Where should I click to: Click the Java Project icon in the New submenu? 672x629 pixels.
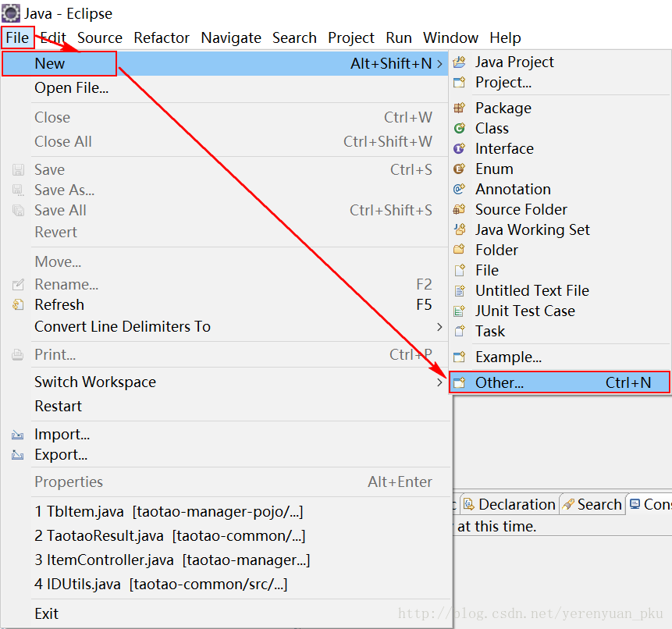(x=460, y=62)
